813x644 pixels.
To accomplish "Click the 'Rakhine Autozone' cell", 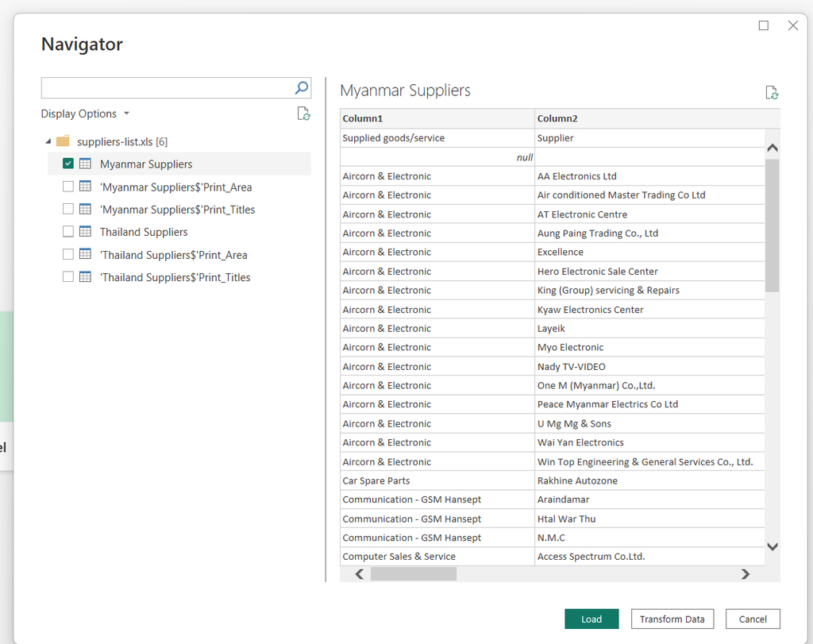I will pyautogui.click(x=649, y=480).
